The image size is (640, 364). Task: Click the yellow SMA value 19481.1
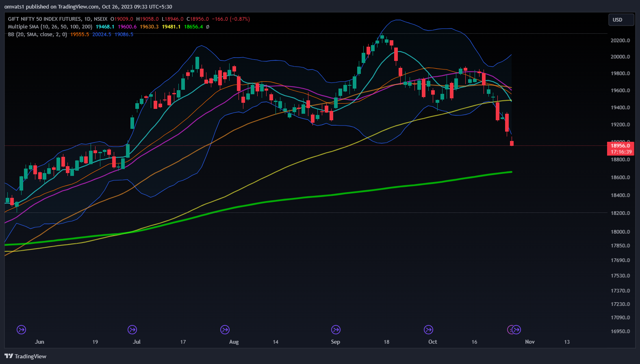point(171,27)
